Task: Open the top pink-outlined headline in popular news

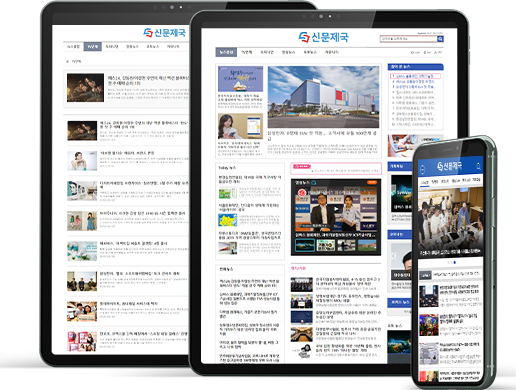Action: 415,76
